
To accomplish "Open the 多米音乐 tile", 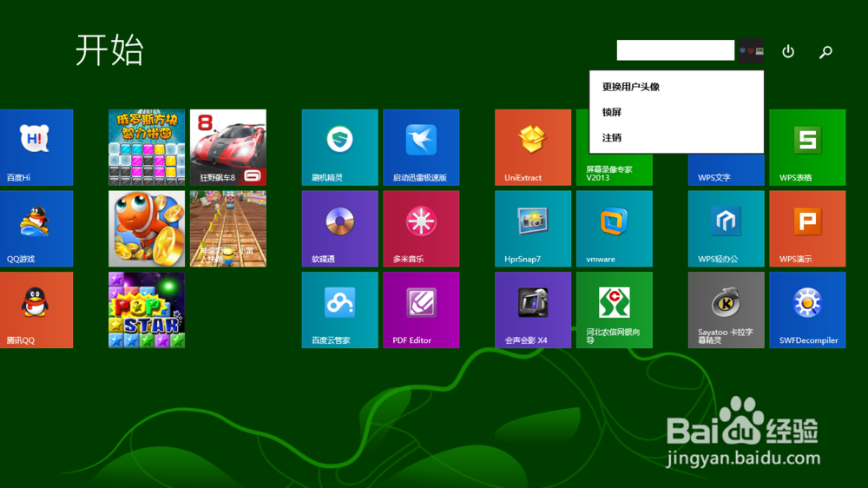I will coord(421,228).
